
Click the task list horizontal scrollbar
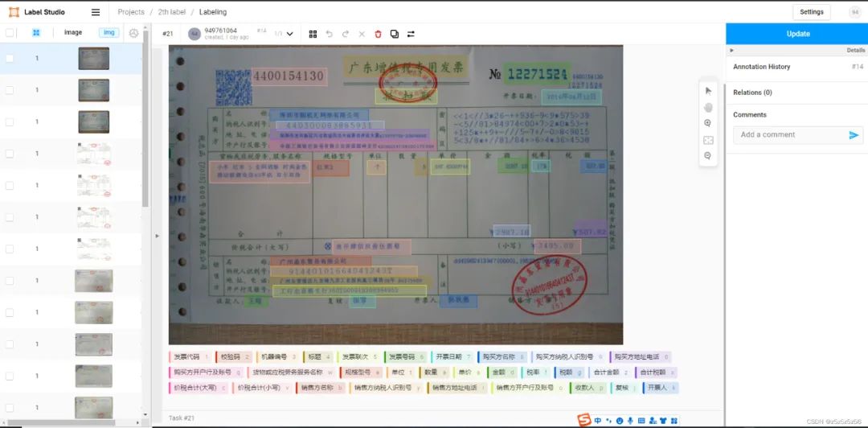pos(61,422)
